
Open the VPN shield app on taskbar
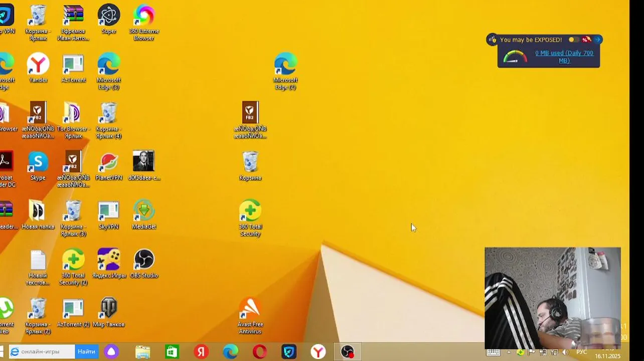click(x=289, y=351)
